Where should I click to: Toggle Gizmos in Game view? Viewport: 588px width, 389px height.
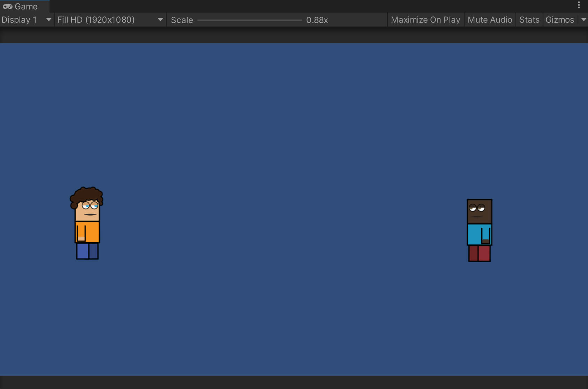(560, 20)
